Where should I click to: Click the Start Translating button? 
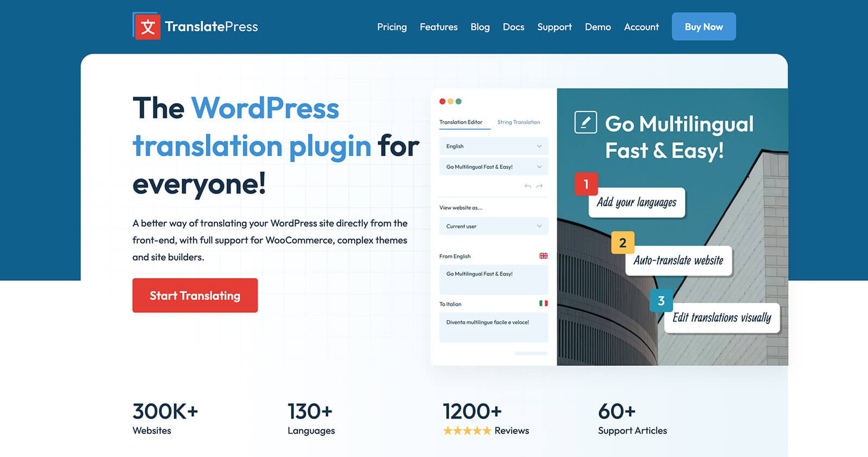pyautogui.click(x=195, y=295)
